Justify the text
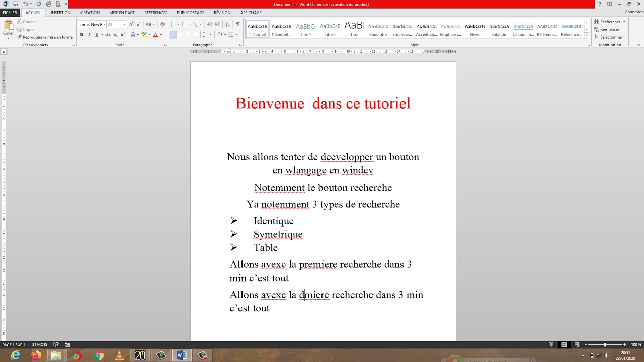The height and width of the screenshot is (362, 644). pyautogui.click(x=195, y=35)
